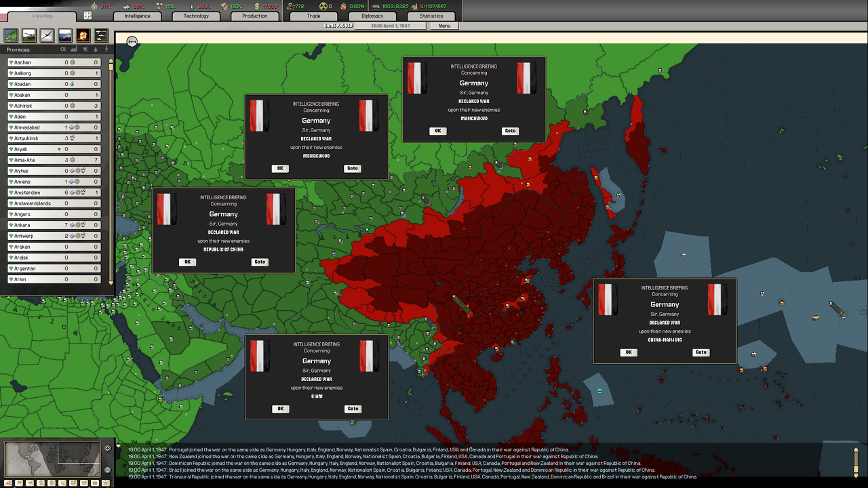The image size is (868, 488).
Task: Sort provinces alphabetically via the sort icon
Action: tap(64, 49)
